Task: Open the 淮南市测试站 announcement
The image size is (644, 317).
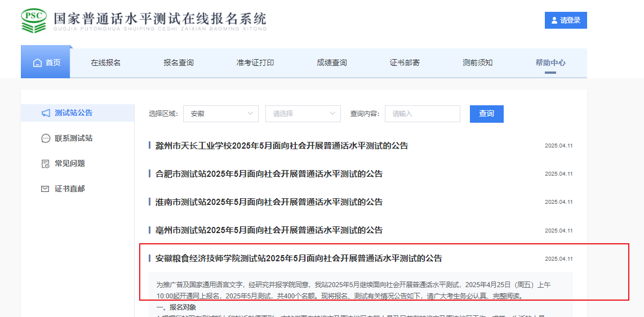Action: coord(269,202)
